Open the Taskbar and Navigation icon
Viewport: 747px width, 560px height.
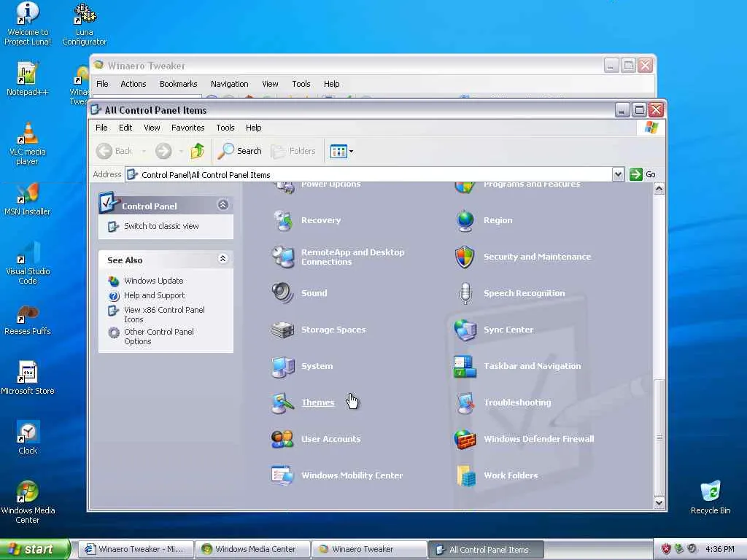point(465,366)
